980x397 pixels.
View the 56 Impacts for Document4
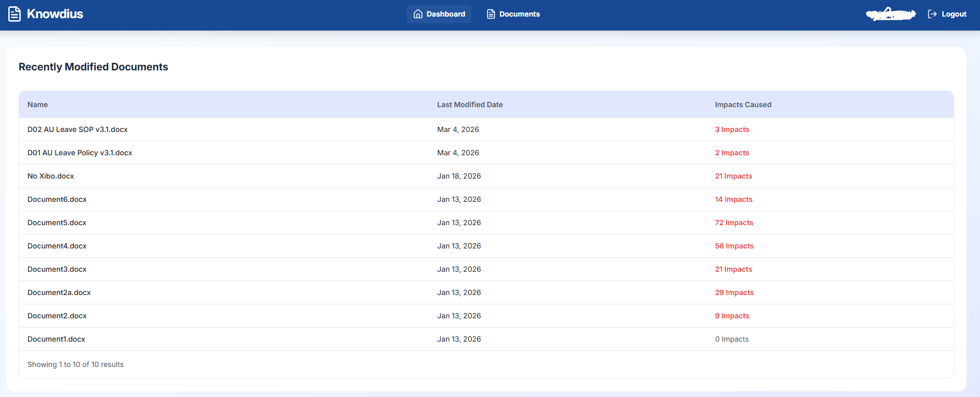click(734, 246)
